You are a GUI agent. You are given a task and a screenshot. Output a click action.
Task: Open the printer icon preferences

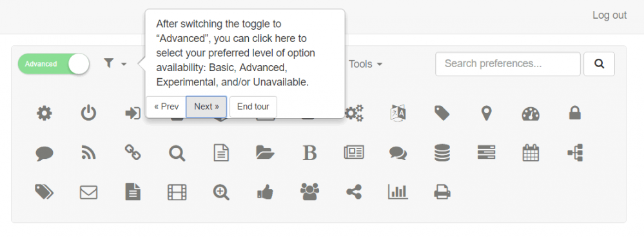click(442, 192)
